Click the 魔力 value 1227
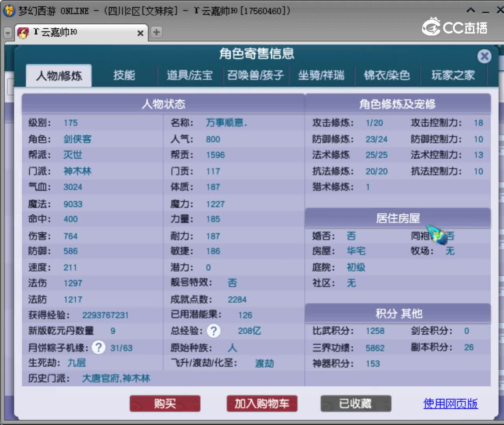This screenshot has height=425, width=504. [215, 204]
